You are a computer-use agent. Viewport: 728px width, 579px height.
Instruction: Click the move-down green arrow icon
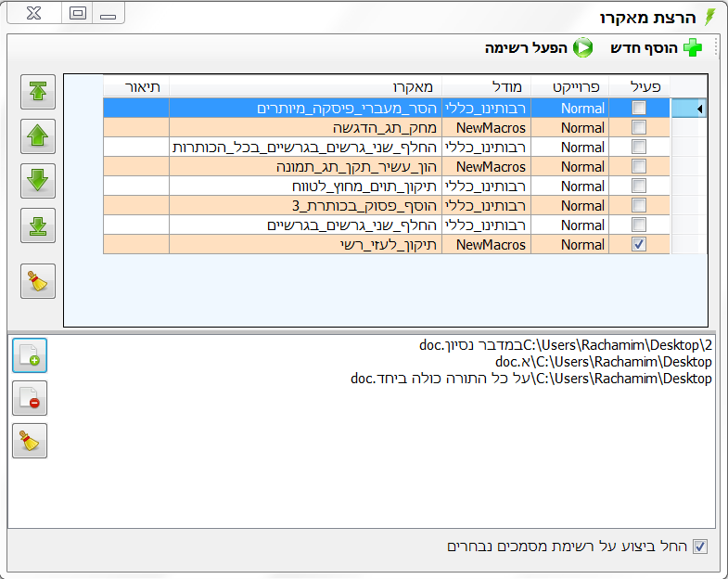(x=38, y=180)
